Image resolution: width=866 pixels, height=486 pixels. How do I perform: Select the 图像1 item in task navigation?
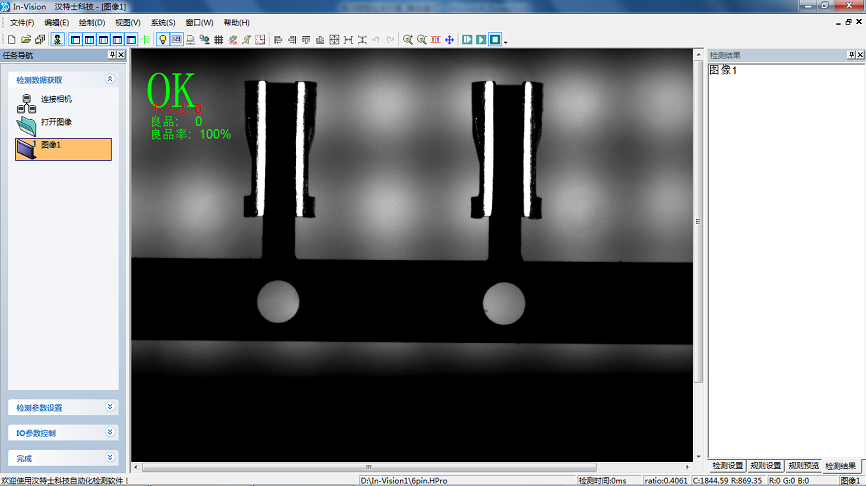tap(64, 148)
